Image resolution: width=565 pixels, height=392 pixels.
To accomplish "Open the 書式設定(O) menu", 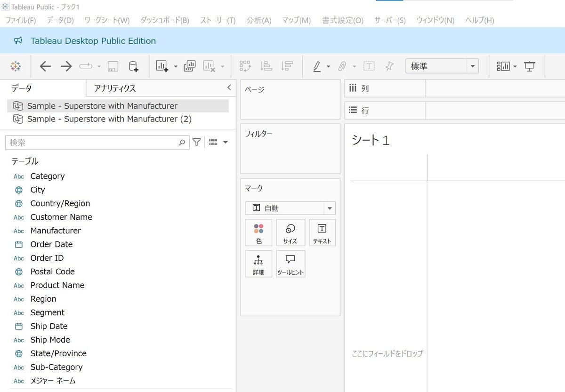I will point(343,20).
